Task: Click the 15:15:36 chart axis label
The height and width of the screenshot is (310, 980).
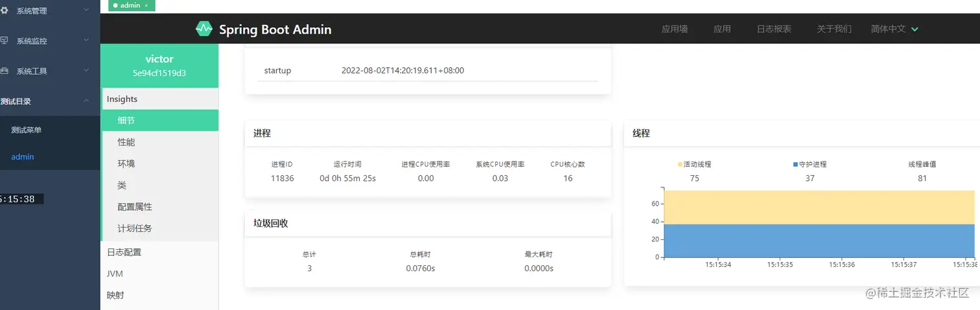Action: pos(842,265)
